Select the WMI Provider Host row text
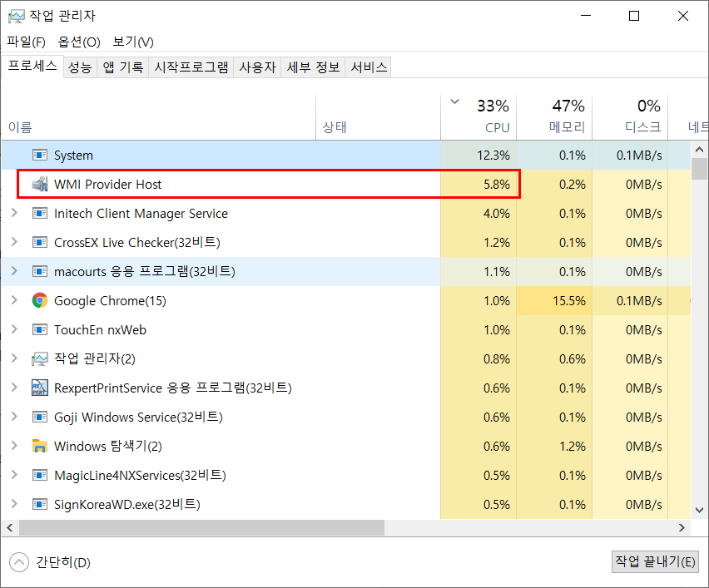Screen dimensions: 709x588 107,185
